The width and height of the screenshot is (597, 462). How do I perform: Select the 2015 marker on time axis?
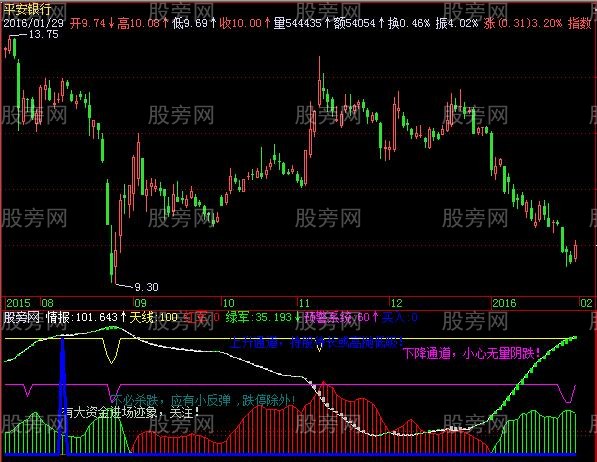click(x=18, y=303)
